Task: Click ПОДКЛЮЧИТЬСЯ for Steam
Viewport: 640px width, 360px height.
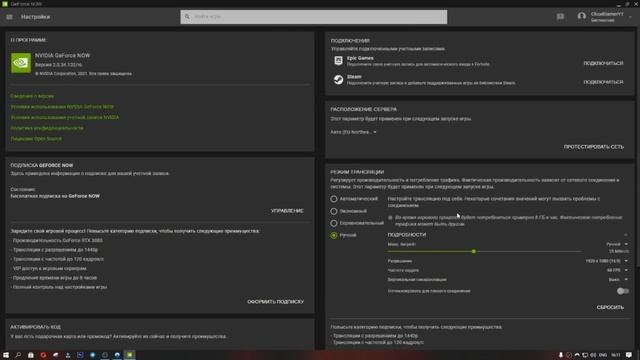Action: pyautogui.click(x=603, y=82)
